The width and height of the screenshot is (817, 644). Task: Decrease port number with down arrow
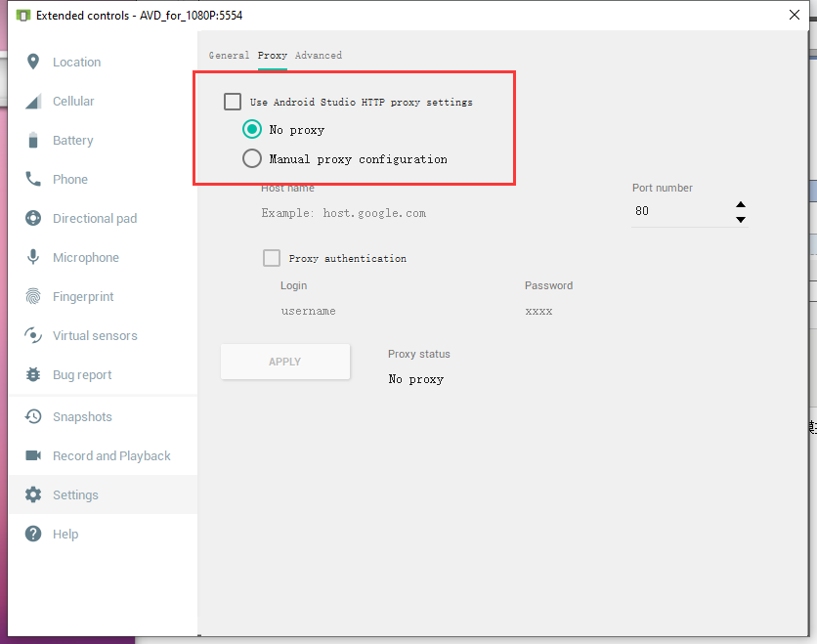pyautogui.click(x=741, y=219)
